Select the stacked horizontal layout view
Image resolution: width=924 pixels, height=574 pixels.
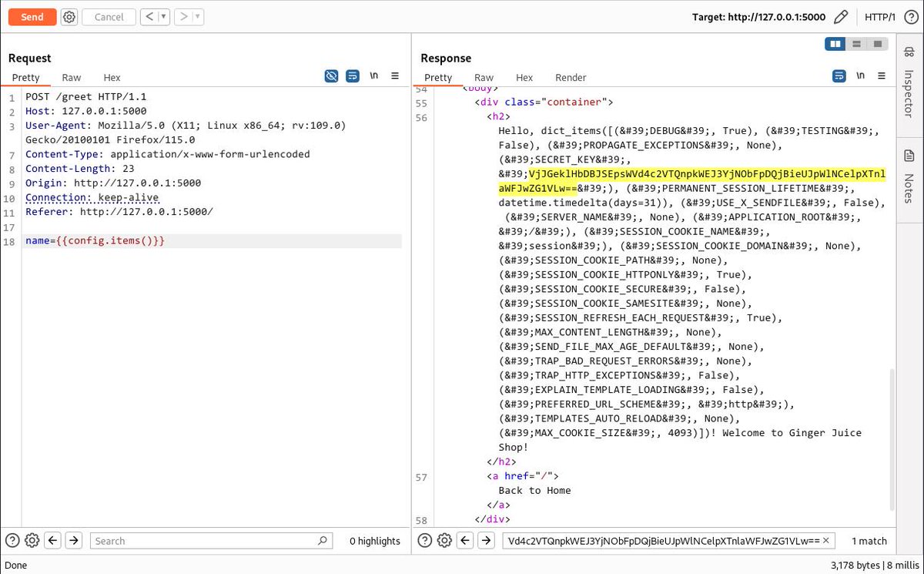855,44
